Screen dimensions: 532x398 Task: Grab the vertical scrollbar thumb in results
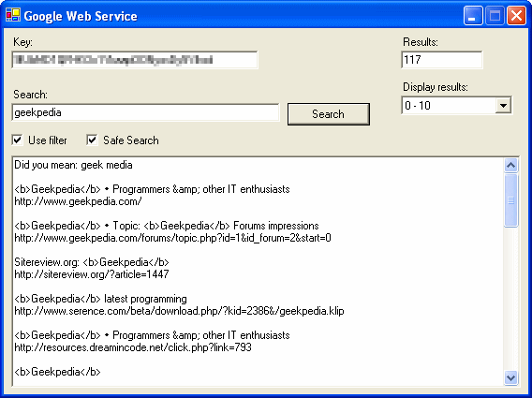coord(511,200)
